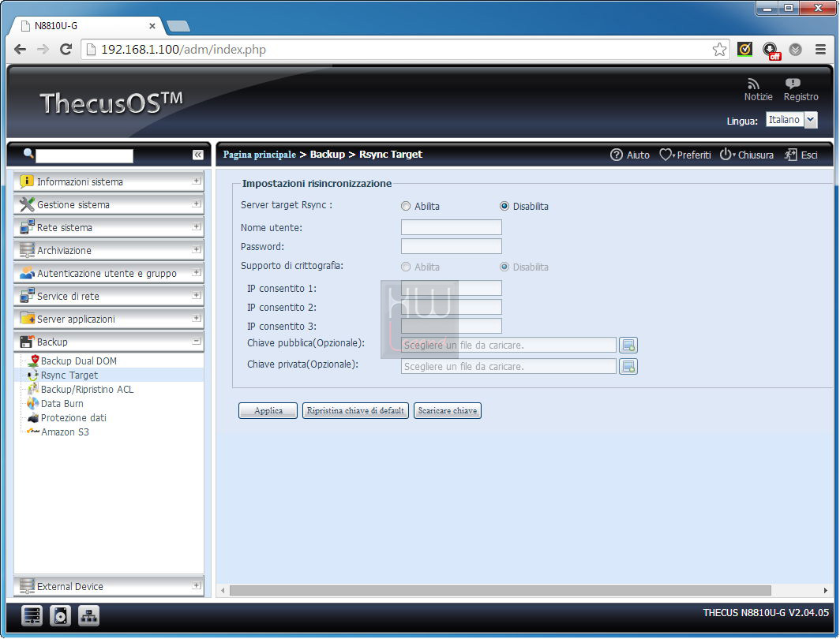Focus the Password input field

tap(451, 246)
